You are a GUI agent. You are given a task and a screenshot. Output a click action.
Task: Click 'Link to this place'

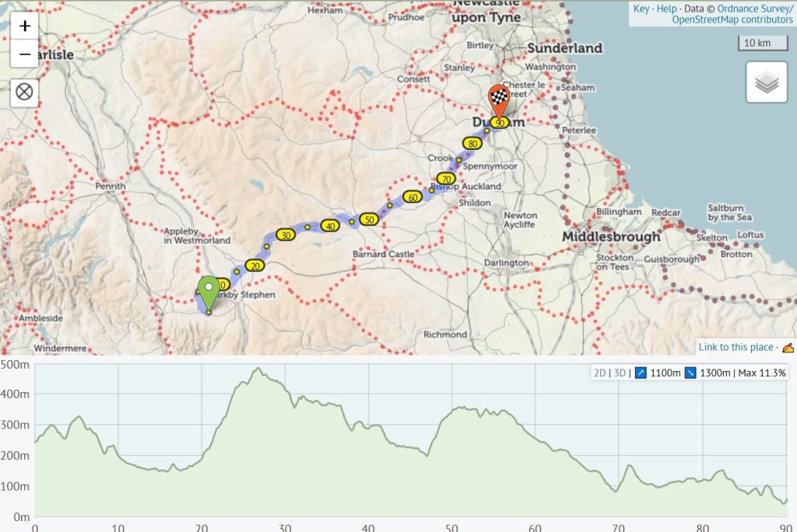pyautogui.click(x=736, y=348)
